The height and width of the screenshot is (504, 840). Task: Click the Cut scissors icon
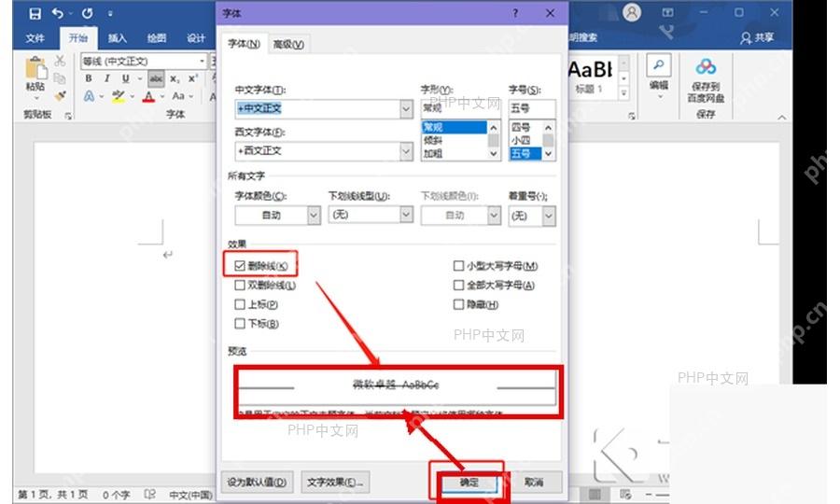click(x=60, y=61)
